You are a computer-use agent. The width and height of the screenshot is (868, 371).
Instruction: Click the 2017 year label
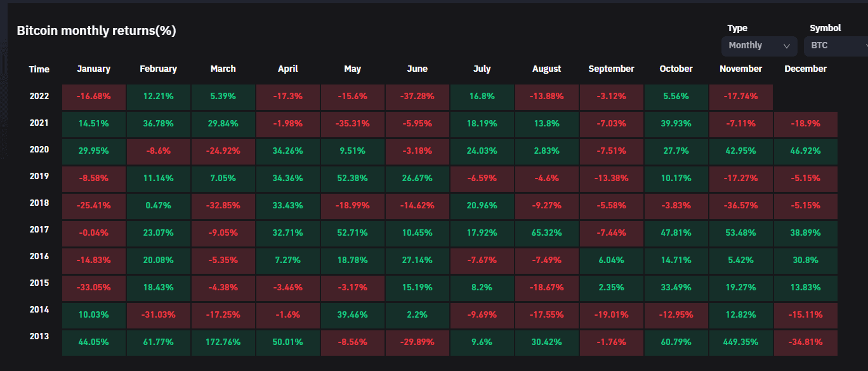pyautogui.click(x=39, y=233)
